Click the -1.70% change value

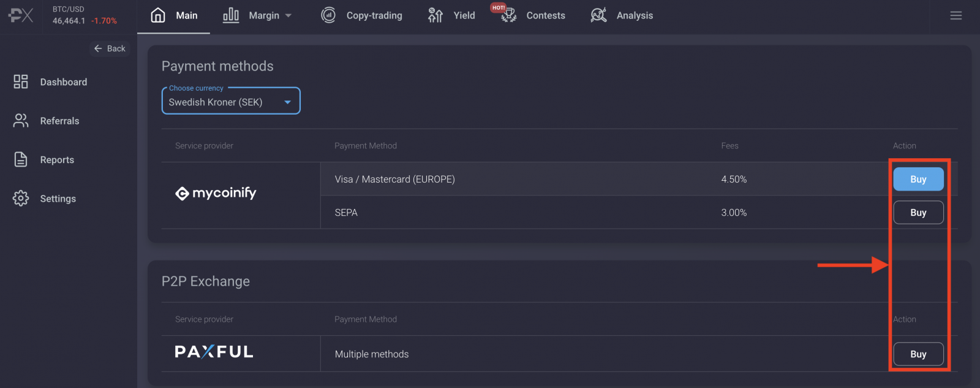[x=104, y=21]
